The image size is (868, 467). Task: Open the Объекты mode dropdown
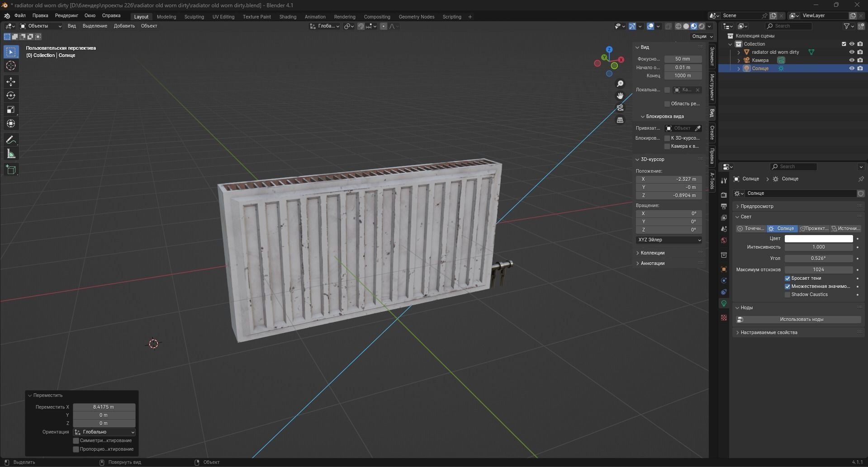click(x=41, y=26)
